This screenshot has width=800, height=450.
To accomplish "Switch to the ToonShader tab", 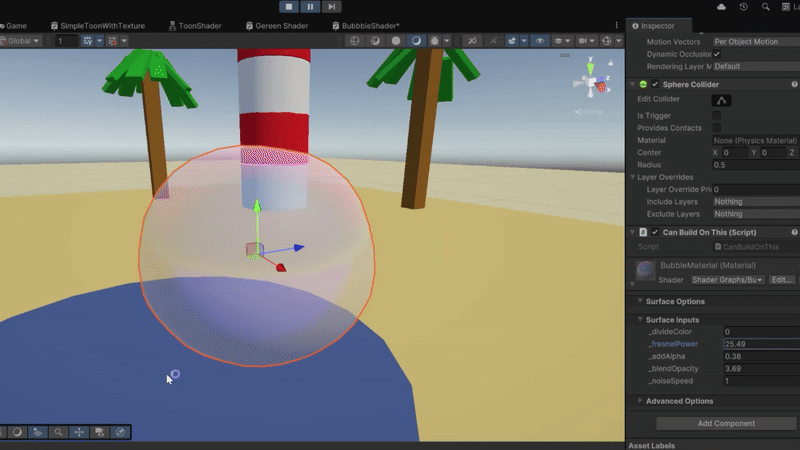I will point(201,26).
